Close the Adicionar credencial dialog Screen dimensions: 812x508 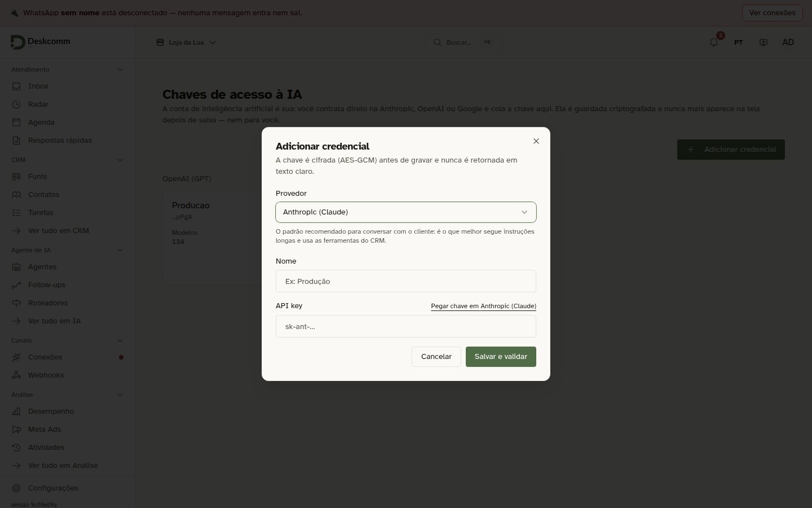click(536, 141)
